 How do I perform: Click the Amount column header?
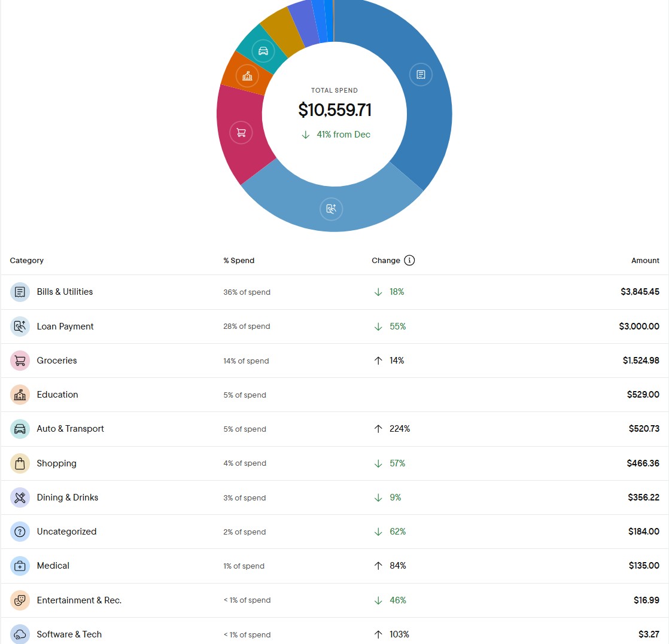point(645,261)
